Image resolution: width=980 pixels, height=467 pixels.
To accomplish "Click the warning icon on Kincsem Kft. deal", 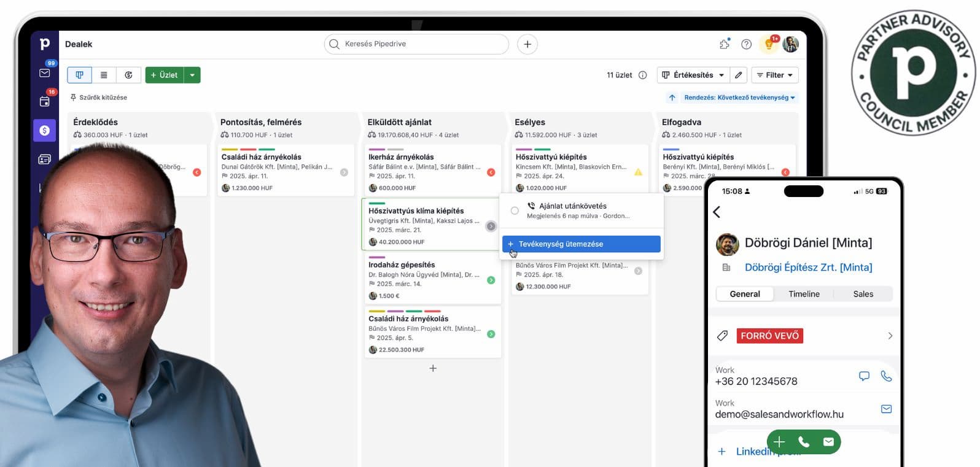I will (x=639, y=172).
